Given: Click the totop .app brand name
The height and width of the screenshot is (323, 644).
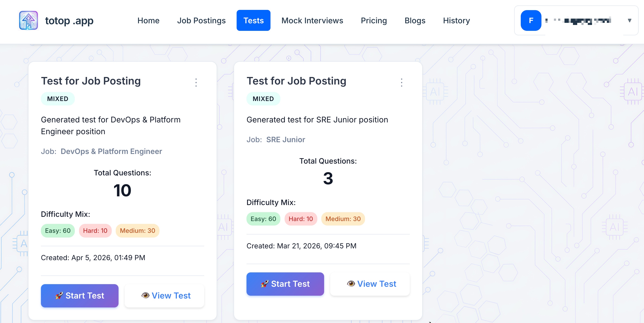Looking at the screenshot, I should tap(69, 20).
